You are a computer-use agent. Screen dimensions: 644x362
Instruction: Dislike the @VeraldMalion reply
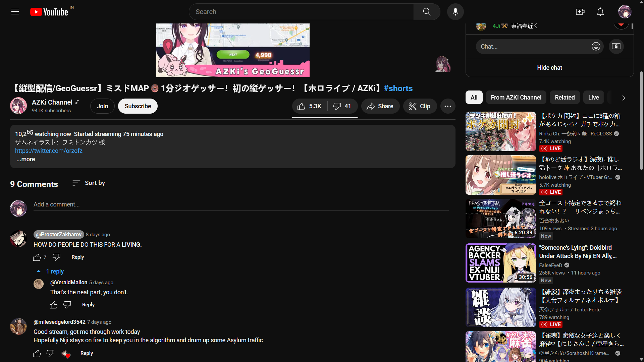coord(67,305)
